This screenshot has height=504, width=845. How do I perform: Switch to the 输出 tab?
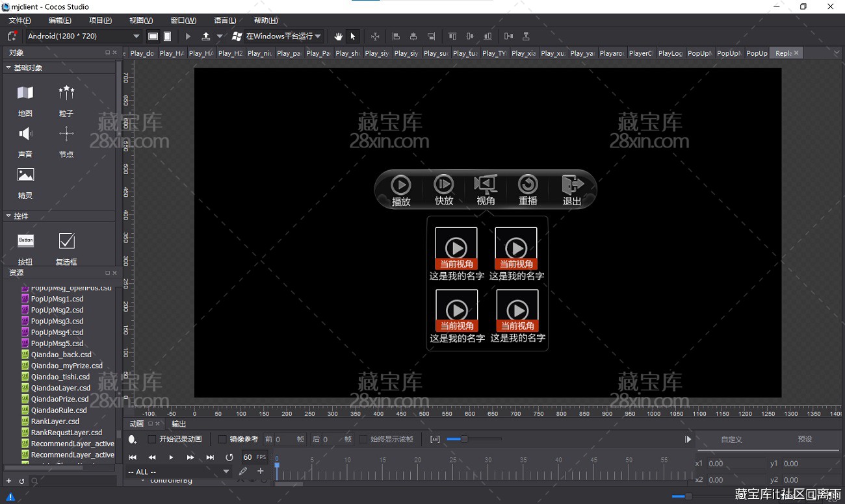click(x=179, y=423)
